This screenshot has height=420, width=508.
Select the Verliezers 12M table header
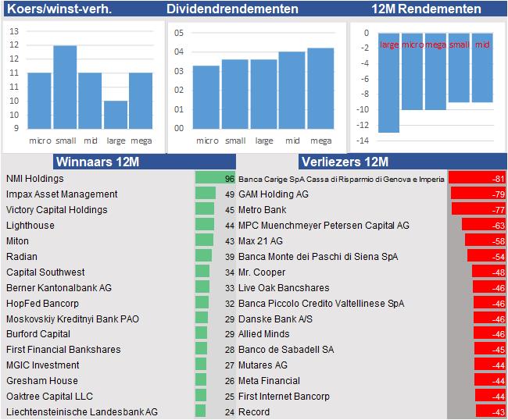click(344, 162)
